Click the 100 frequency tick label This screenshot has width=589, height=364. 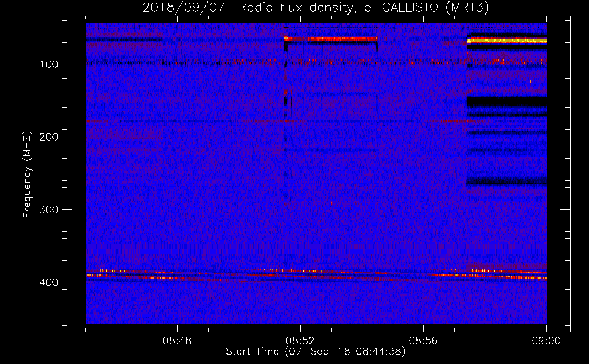click(49, 64)
